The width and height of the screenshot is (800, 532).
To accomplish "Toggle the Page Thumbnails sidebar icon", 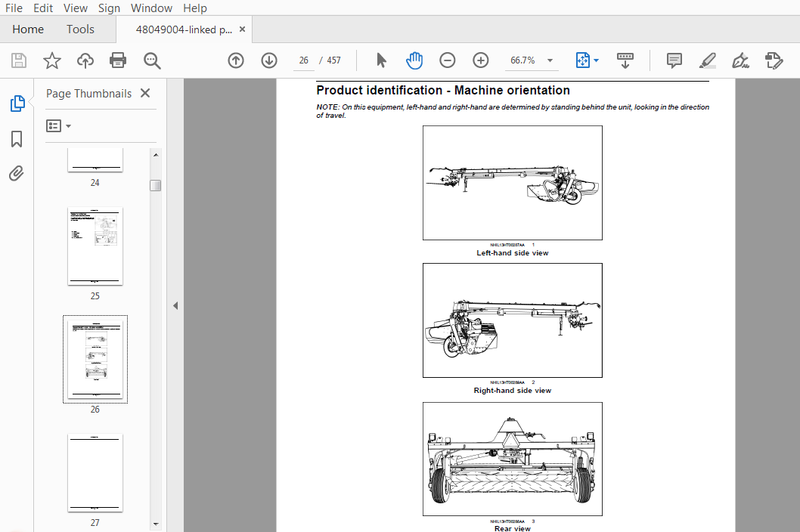I will pos(17,104).
